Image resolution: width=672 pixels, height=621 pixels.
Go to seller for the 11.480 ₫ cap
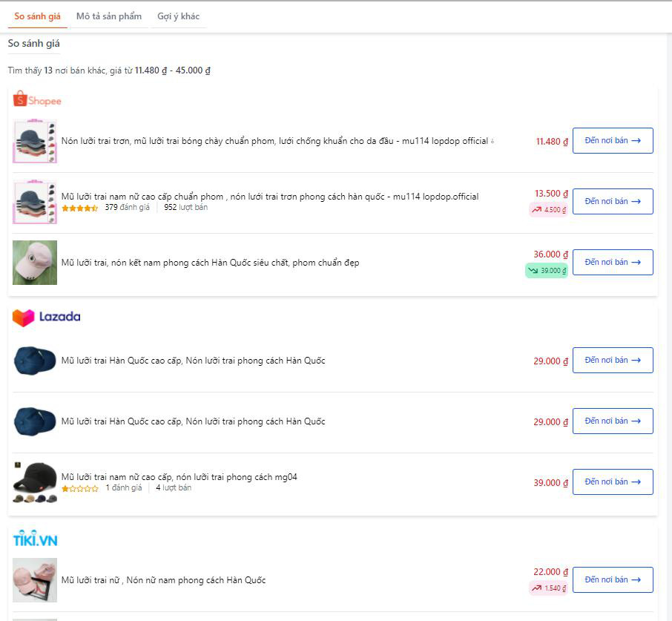[x=613, y=141]
